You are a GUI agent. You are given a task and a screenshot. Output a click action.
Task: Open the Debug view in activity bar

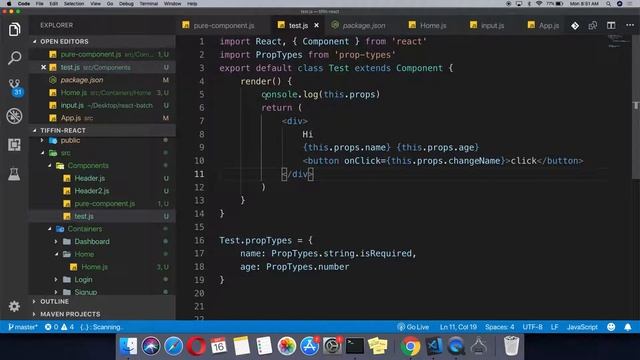point(14,116)
